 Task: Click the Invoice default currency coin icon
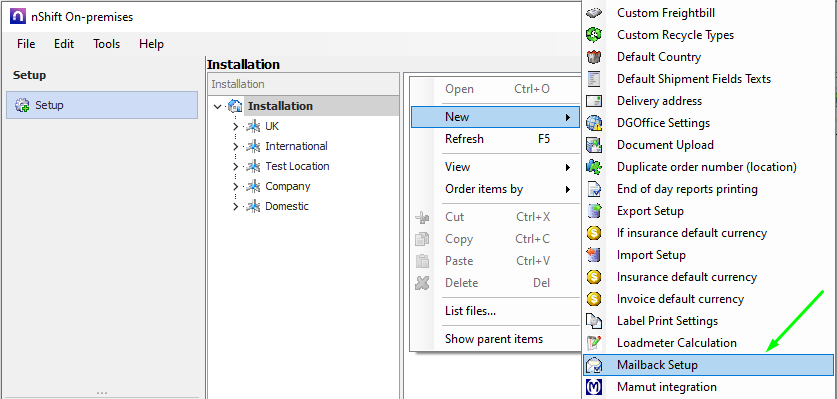[594, 299]
